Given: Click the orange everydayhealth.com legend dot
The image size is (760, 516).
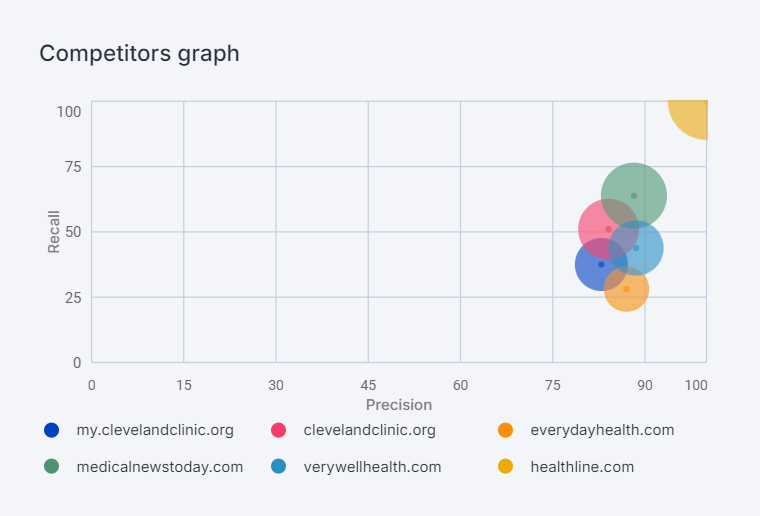Looking at the screenshot, I should click(506, 430).
